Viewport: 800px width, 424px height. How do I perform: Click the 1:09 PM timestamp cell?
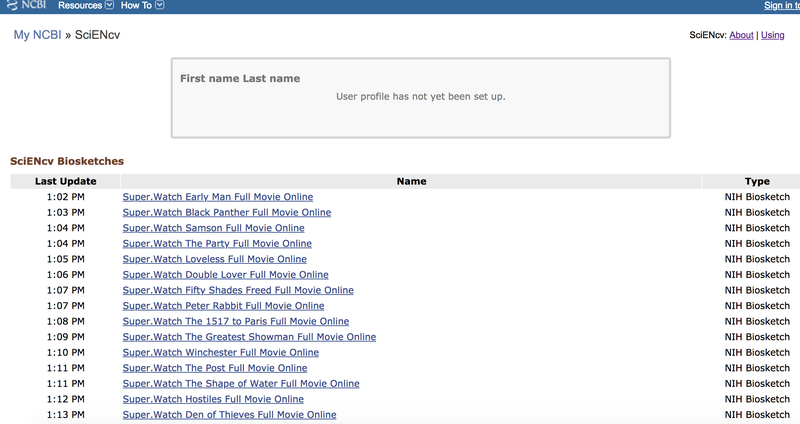click(65, 337)
